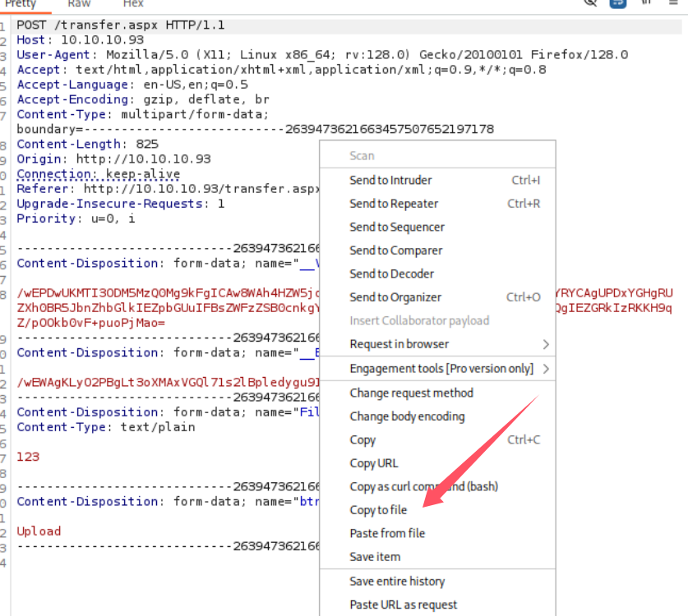
Task: Click Copy to file menu entry
Action: pos(378,510)
